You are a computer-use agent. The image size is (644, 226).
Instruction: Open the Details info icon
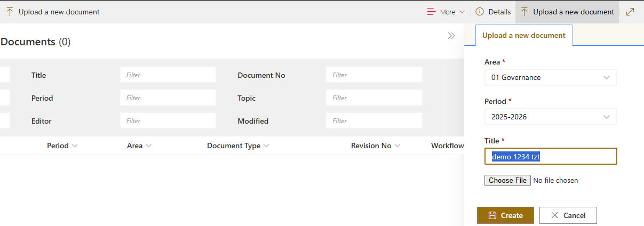(x=480, y=12)
